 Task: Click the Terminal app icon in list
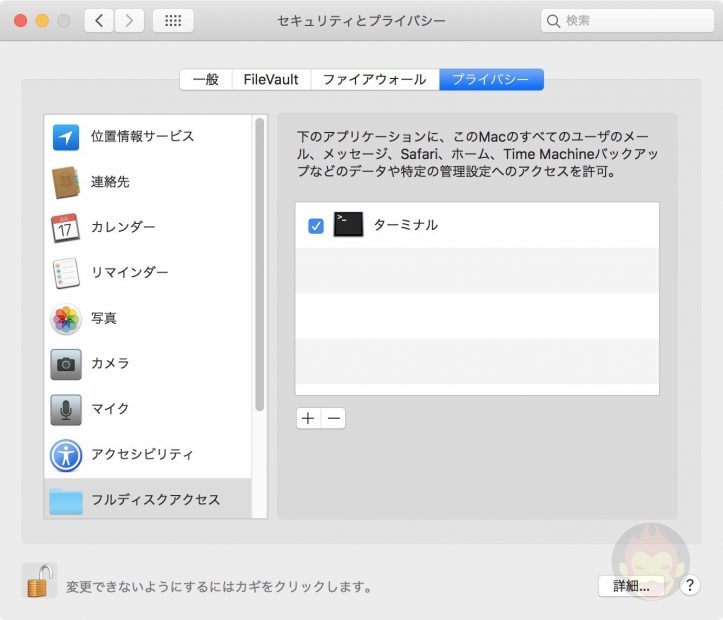click(348, 225)
